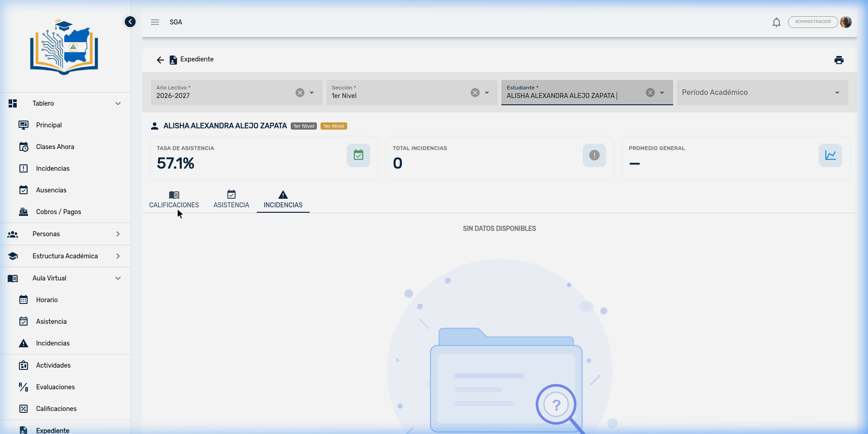Clear the selected Estudiante
This screenshot has height=434, width=868.
coord(650,93)
